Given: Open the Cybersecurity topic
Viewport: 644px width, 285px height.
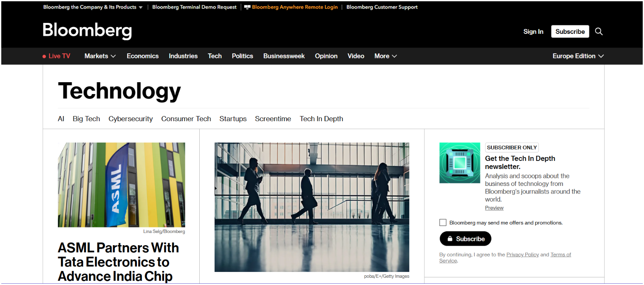Looking at the screenshot, I should click(x=131, y=119).
